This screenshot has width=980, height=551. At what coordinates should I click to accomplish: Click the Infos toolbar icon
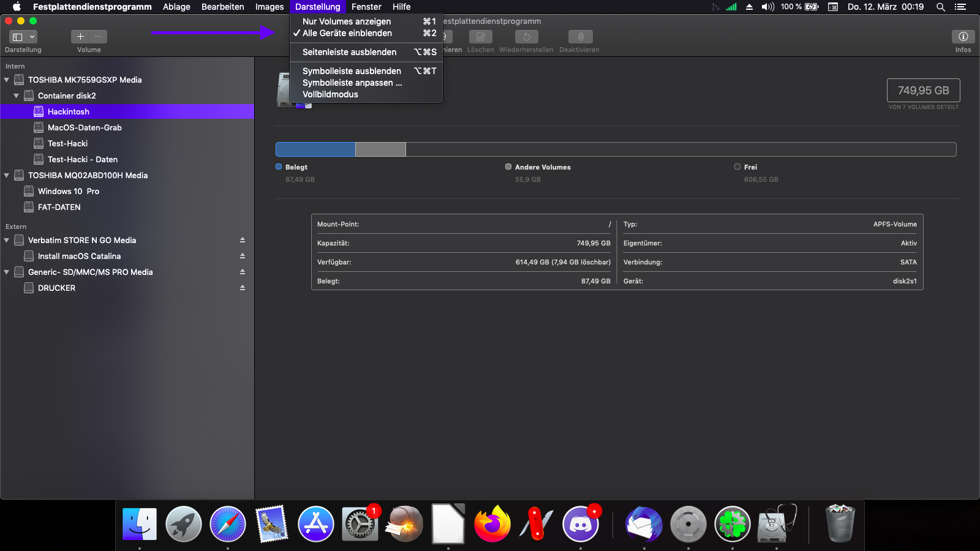963,37
